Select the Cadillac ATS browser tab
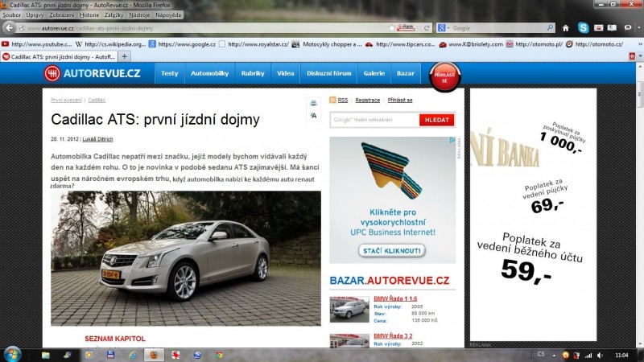 (59, 56)
